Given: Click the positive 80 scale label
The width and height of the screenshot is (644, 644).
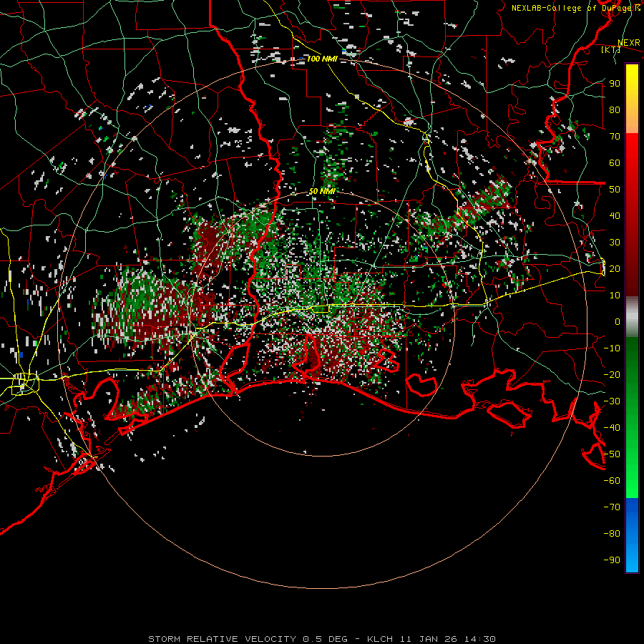Looking at the screenshot, I should click(x=615, y=109).
